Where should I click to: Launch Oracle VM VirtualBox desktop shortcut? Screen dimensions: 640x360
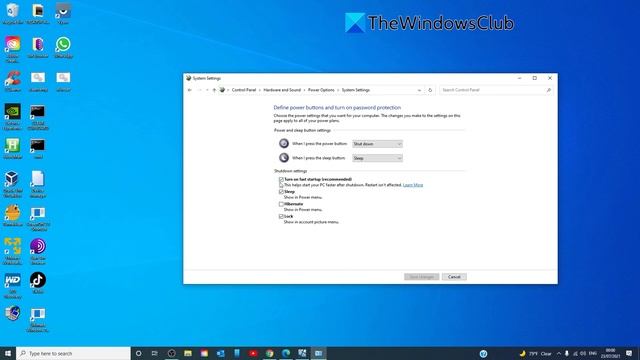pyautogui.click(x=13, y=184)
